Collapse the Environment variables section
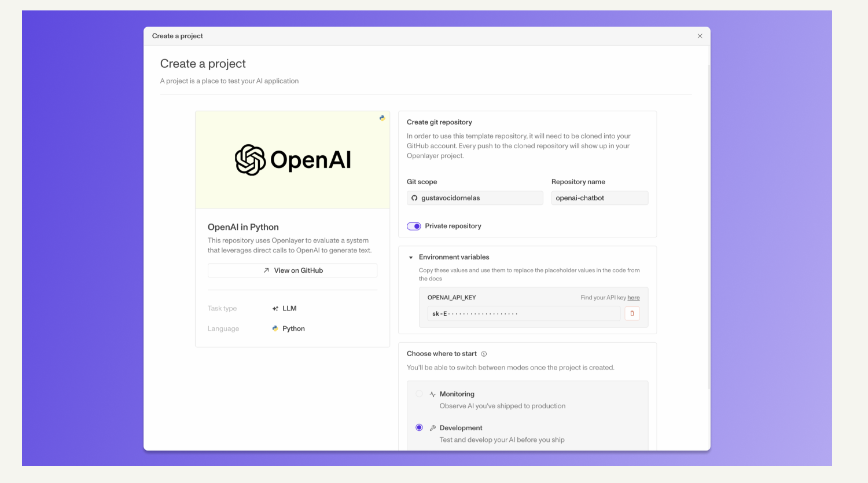 (x=411, y=257)
